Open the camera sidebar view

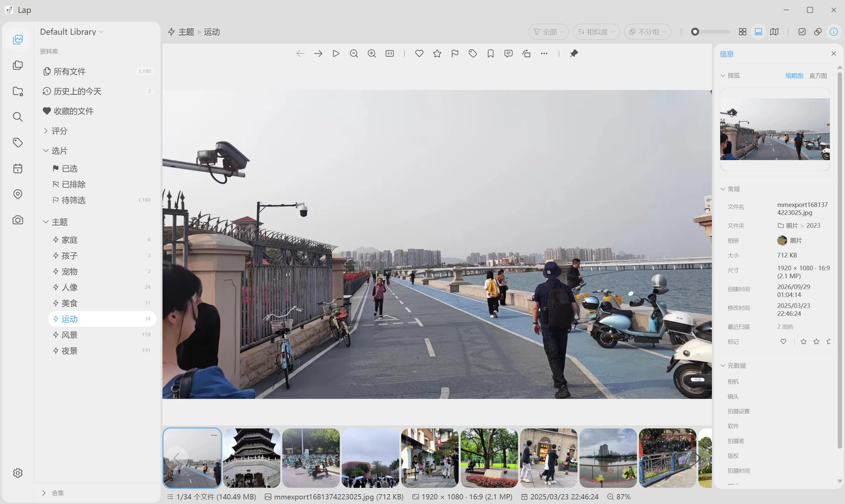pos(18,220)
